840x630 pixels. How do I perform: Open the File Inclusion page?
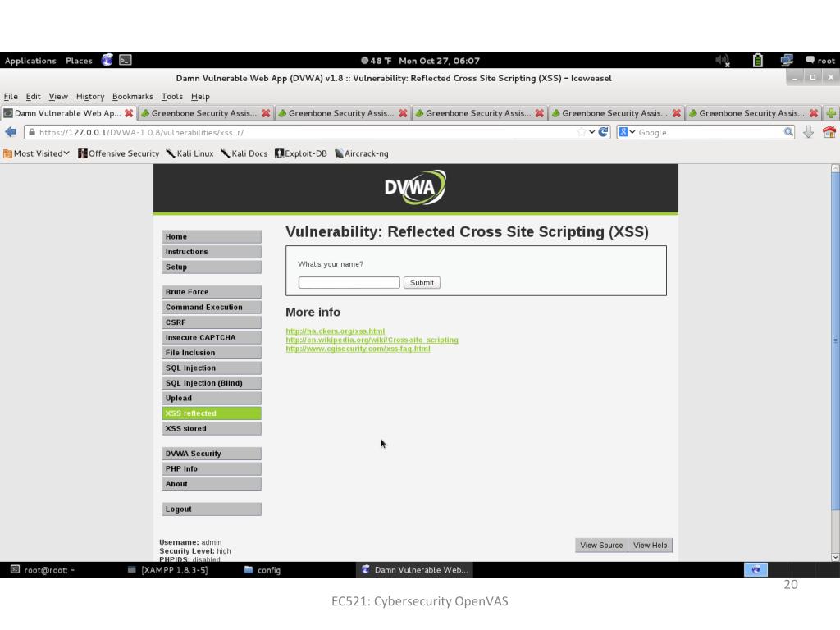(212, 353)
